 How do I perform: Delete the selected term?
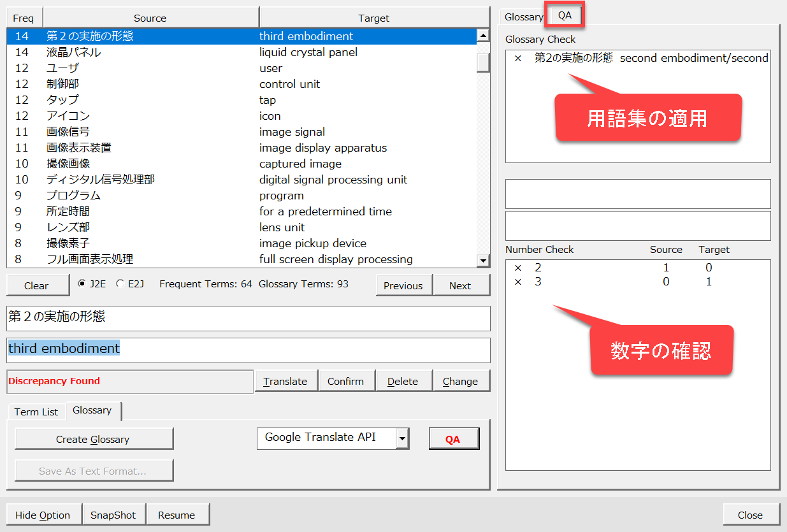pos(403,381)
